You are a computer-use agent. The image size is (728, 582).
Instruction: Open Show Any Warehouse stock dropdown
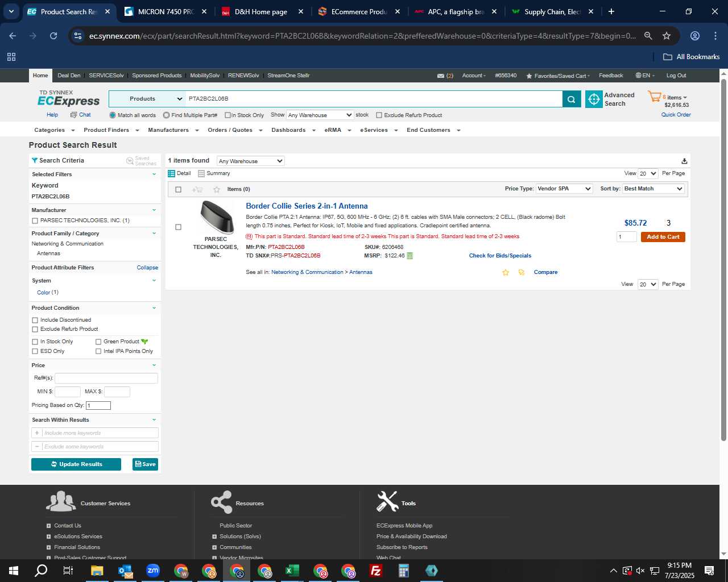coord(320,115)
